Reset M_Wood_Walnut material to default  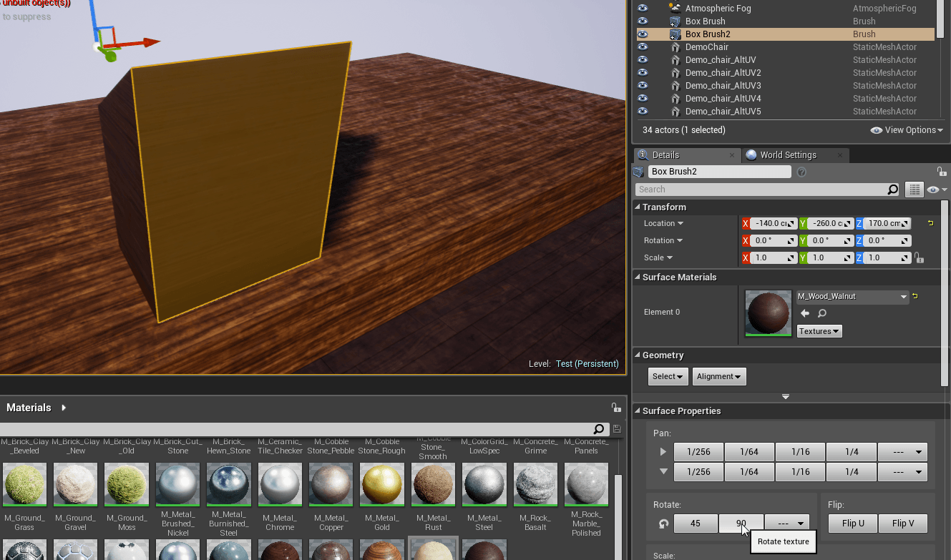(x=915, y=296)
